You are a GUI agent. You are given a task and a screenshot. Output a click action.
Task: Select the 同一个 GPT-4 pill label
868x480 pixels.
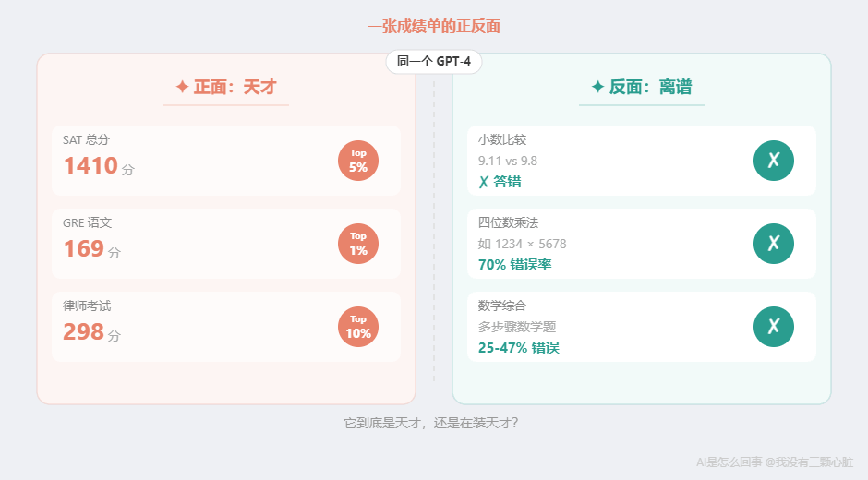tap(434, 63)
